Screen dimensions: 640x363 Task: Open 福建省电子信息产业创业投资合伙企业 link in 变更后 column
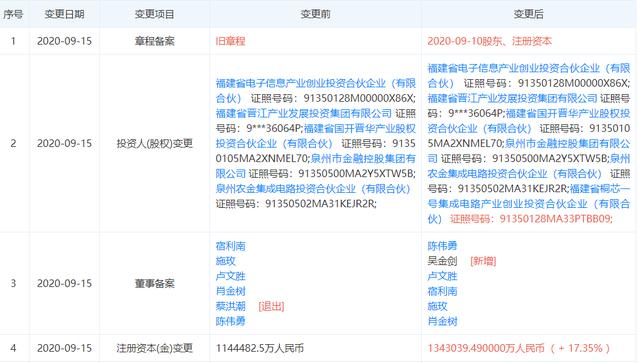pos(529,76)
